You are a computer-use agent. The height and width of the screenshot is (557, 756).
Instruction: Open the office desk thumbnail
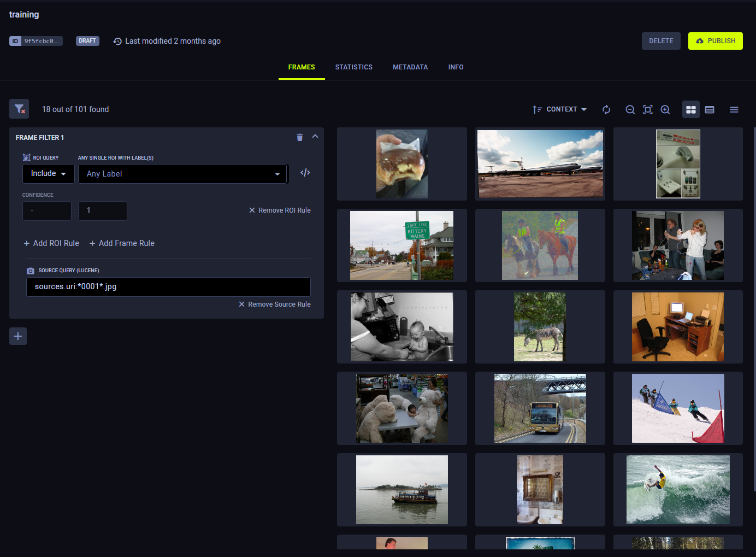point(678,327)
